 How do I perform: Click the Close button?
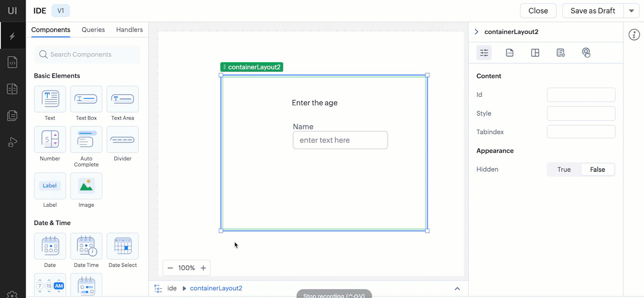tap(538, 11)
